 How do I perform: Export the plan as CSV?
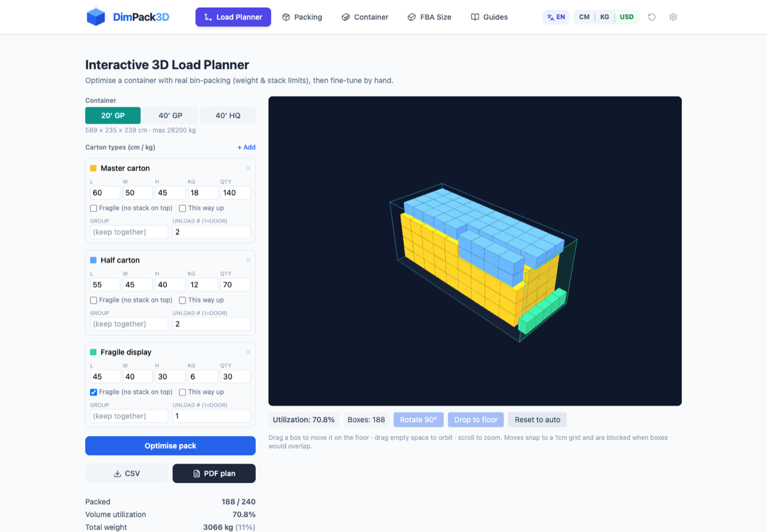pos(127,473)
